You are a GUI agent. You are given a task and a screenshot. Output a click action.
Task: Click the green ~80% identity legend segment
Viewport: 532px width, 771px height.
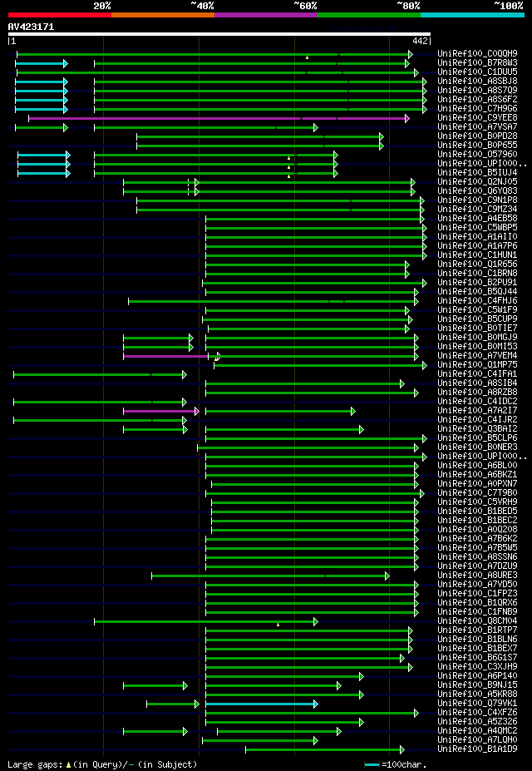(x=369, y=15)
